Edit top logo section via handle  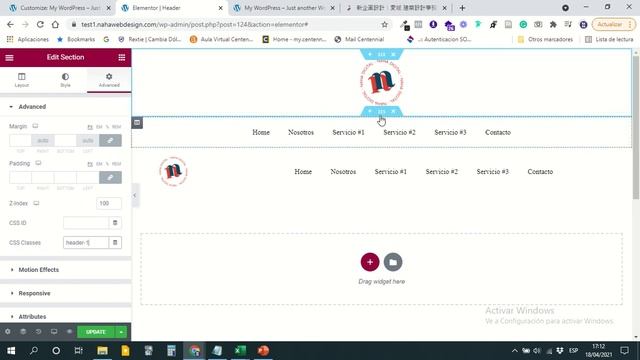click(381, 54)
